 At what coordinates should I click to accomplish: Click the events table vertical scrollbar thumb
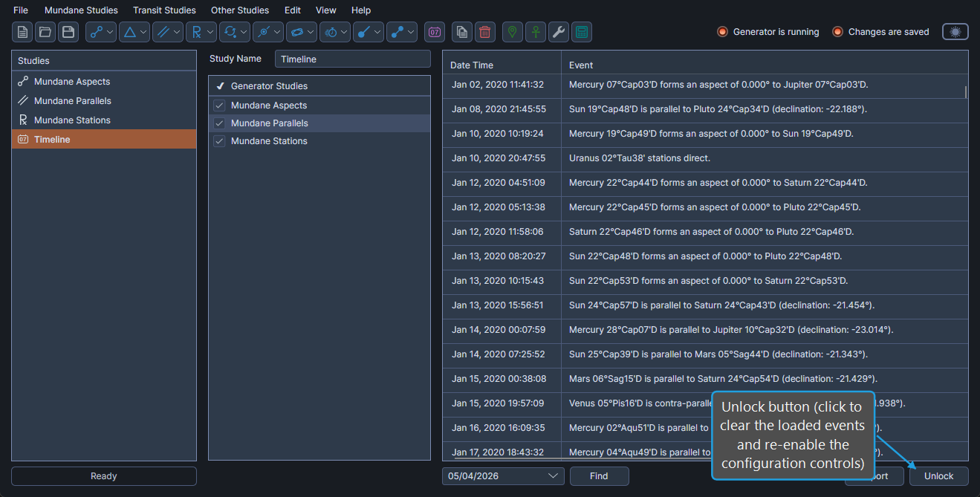point(966,91)
